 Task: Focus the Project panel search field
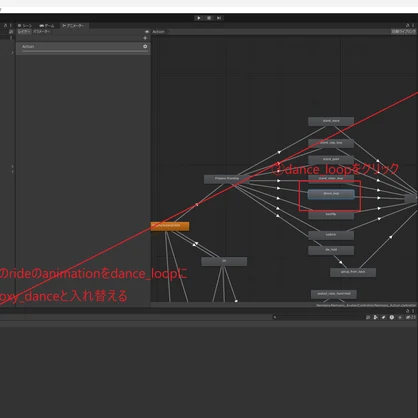pos(318,317)
